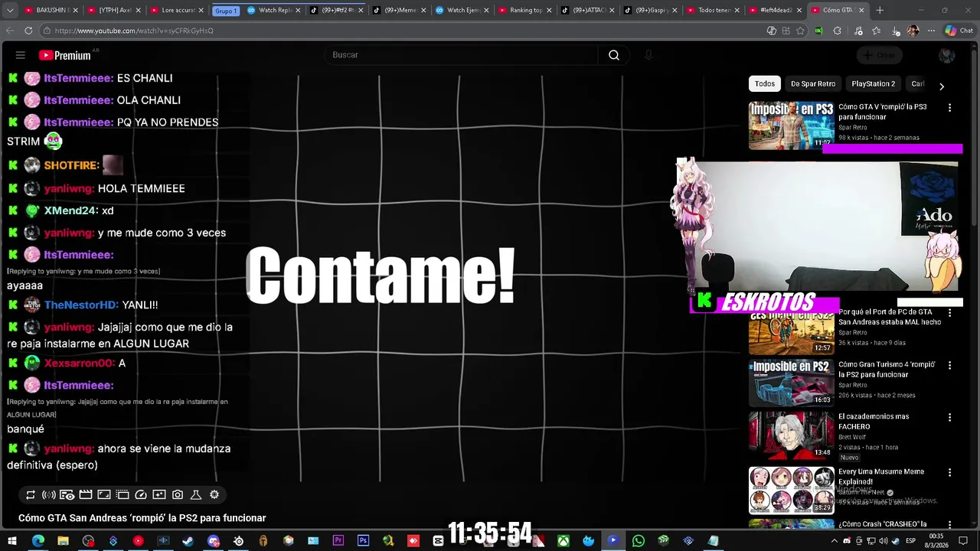Image resolution: width=980 pixels, height=551 pixels.
Task: Open Premiere Pro from taskbar
Action: click(338, 541)
